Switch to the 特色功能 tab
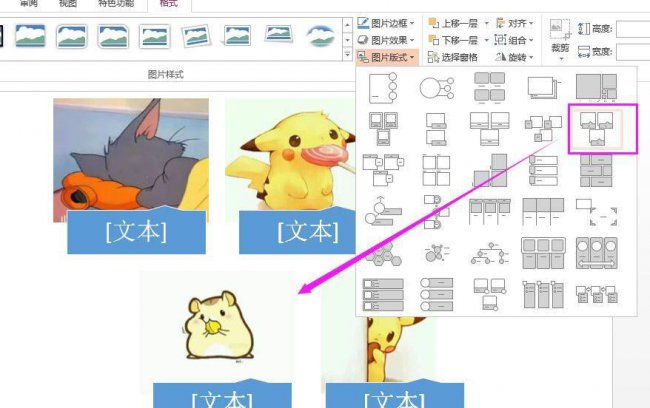650x408 pixels. [x=116, y=3]
